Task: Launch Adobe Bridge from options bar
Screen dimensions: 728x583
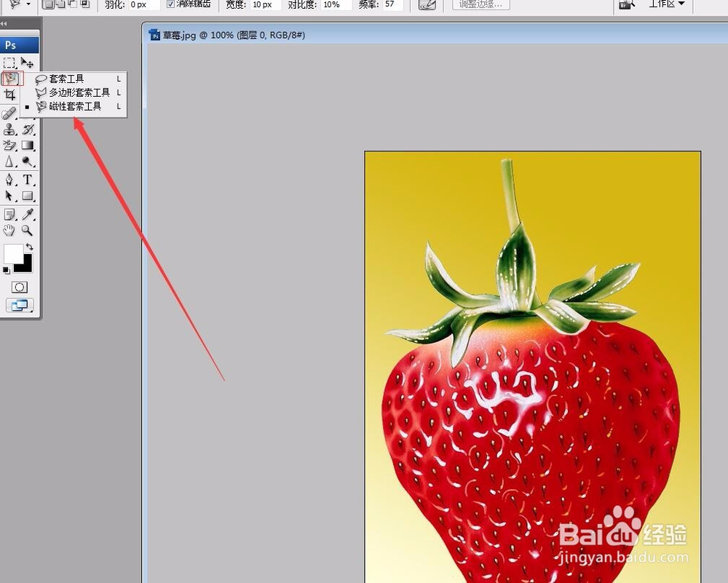Action: pyautogui.click(x=627, y=4)
